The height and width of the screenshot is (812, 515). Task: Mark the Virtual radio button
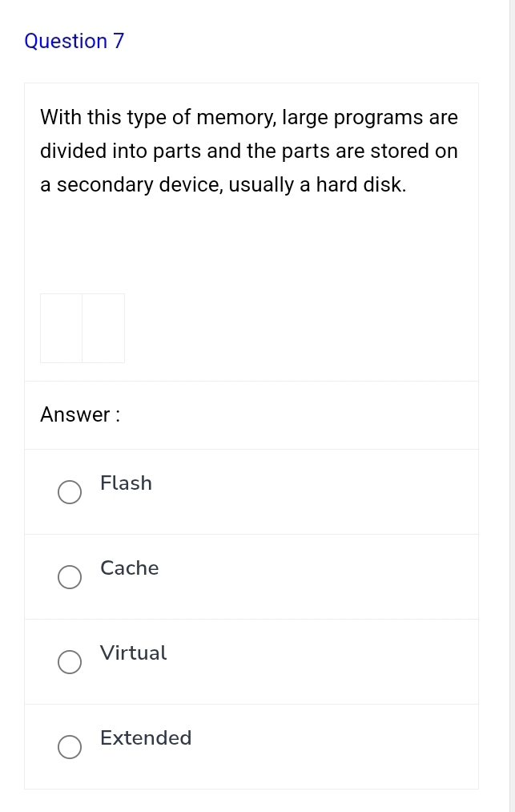click(69, 662)
